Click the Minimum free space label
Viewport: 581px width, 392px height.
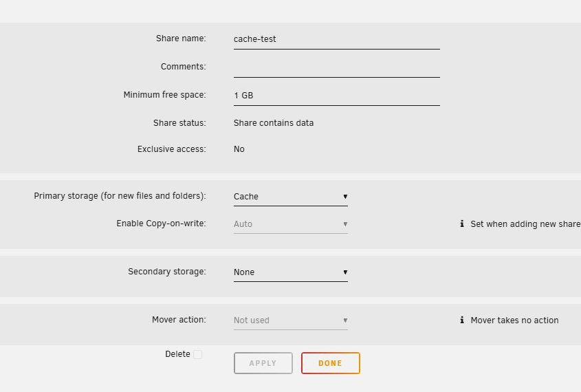[x=164, y=95]
